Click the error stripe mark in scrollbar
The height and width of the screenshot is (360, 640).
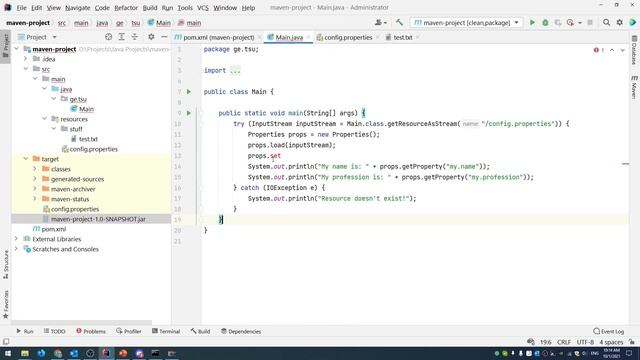[625, 164]
